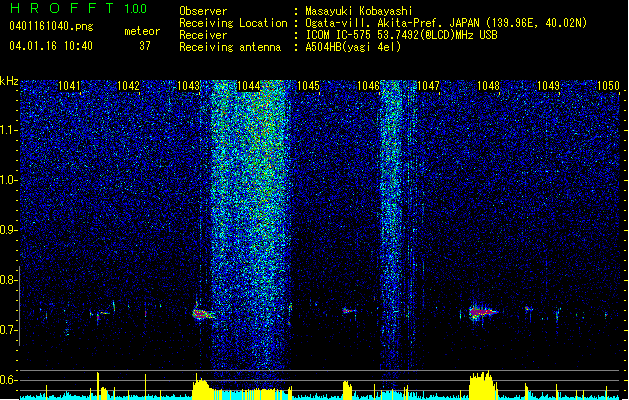
Task: Click receiver value ICOM IC-575 53.7492 MHz USB
Action: pyautogui.click(x=401, y=35)
